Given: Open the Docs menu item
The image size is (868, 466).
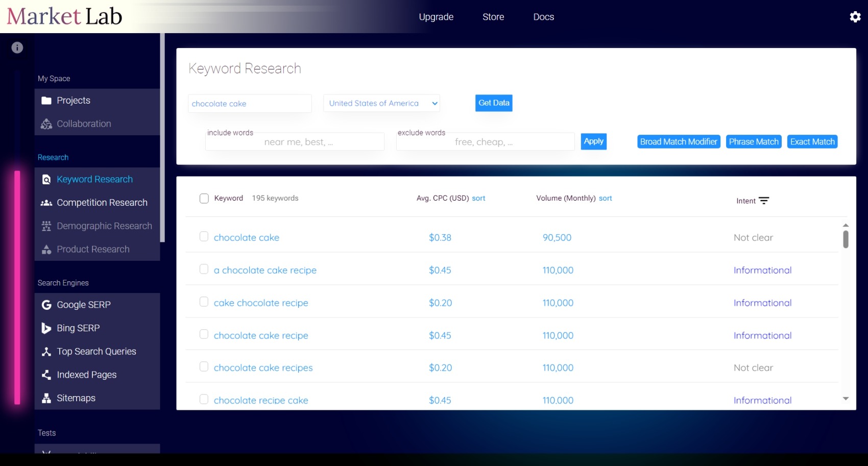Looking at the screenshot, I should tap(544, 17).
